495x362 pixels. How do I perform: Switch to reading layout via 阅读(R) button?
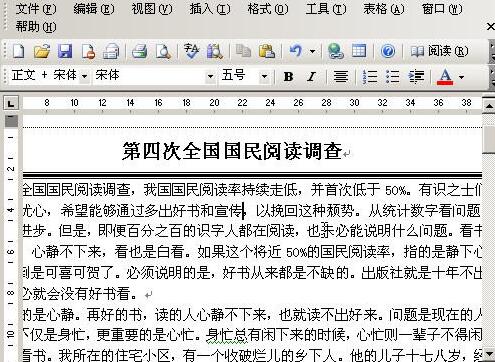(x=439, y=51)
